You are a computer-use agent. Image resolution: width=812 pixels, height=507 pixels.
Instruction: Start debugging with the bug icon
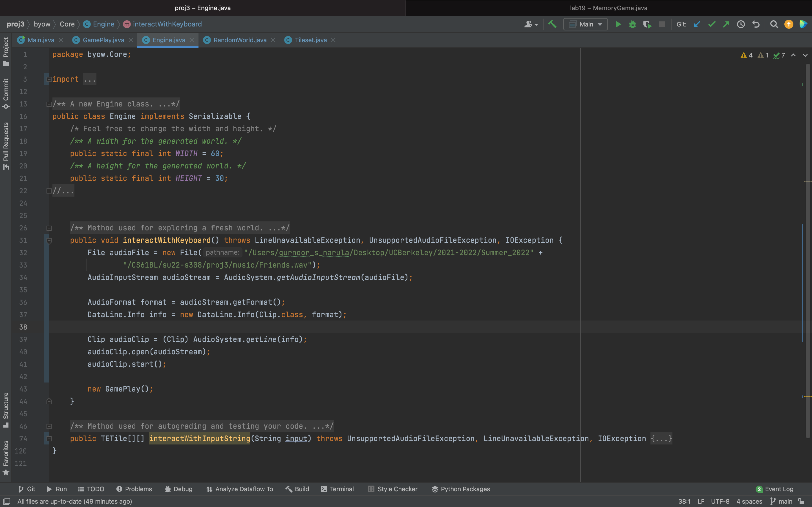(x=632, y=24)
